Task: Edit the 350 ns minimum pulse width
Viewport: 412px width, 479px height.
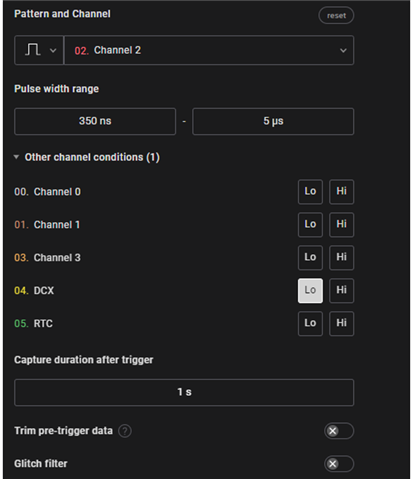Action: [95, 121]
